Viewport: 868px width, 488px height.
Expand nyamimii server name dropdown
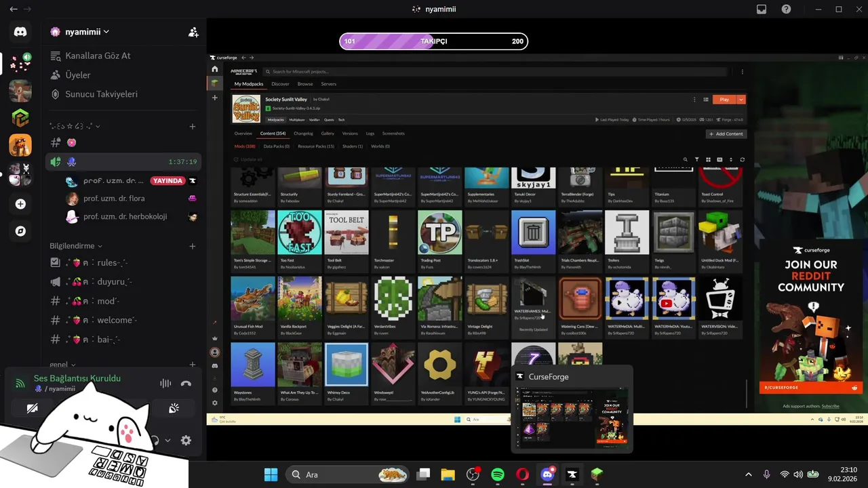point(106,32)
